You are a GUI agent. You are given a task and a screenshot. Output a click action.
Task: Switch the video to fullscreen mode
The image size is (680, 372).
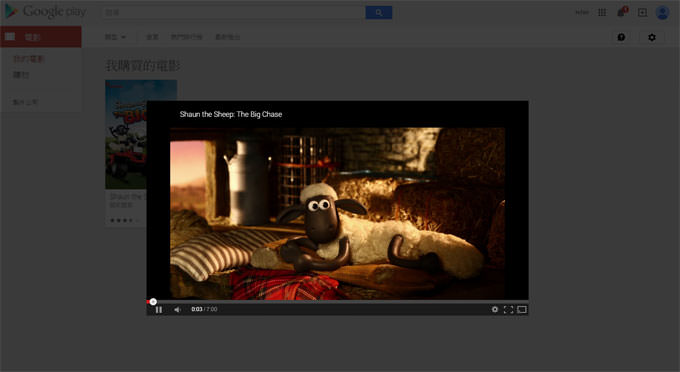point(508,310)
